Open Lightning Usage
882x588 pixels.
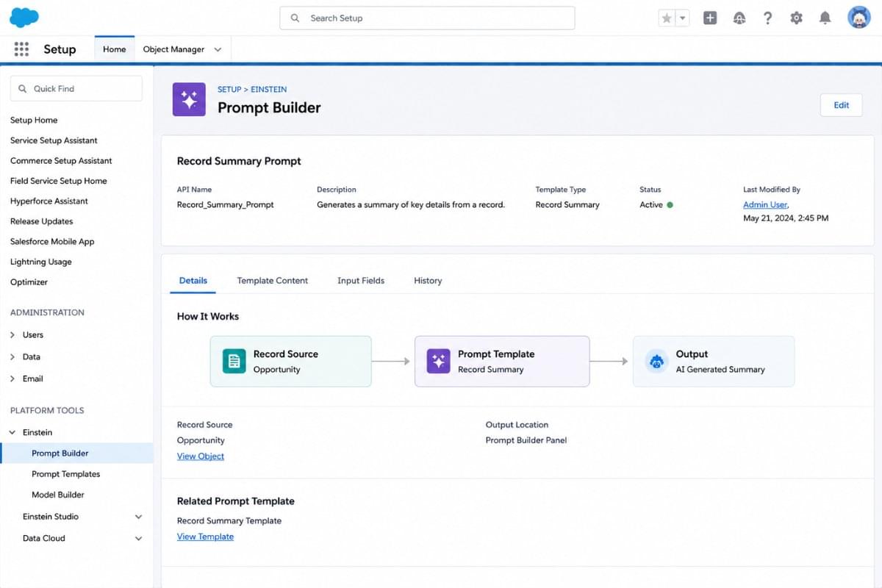pos(41,262)
